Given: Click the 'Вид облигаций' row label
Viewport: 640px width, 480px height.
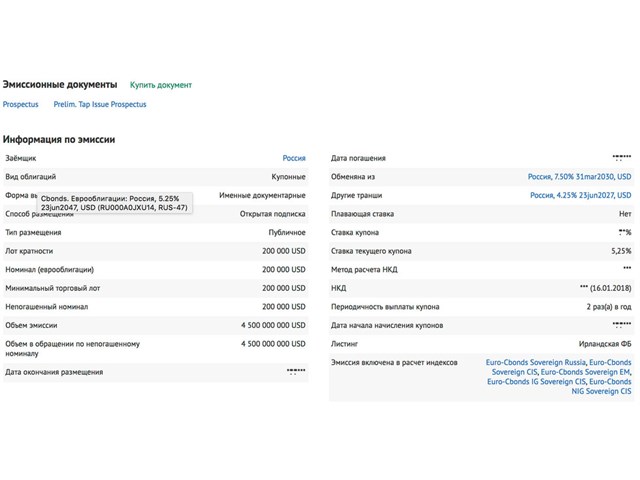Looking at the screenshot, I should (30, 177).
